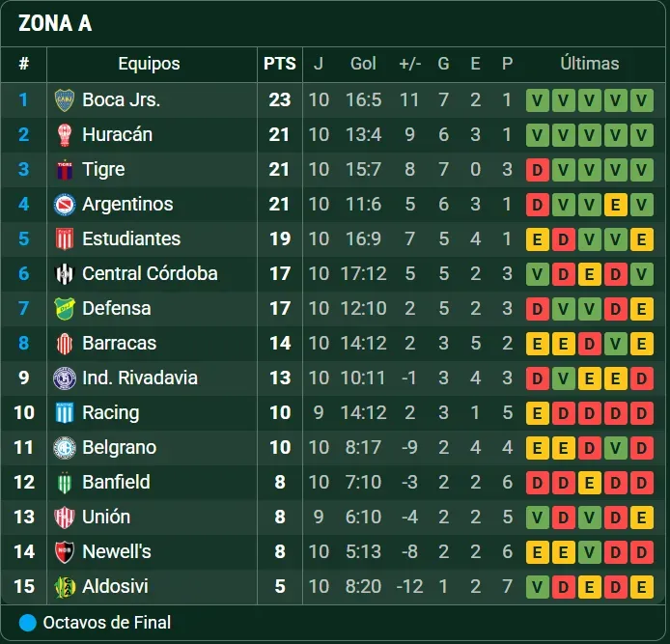
Task: Select the Belgrano team name
Action: pyautogui.click(x=119, y=447)
